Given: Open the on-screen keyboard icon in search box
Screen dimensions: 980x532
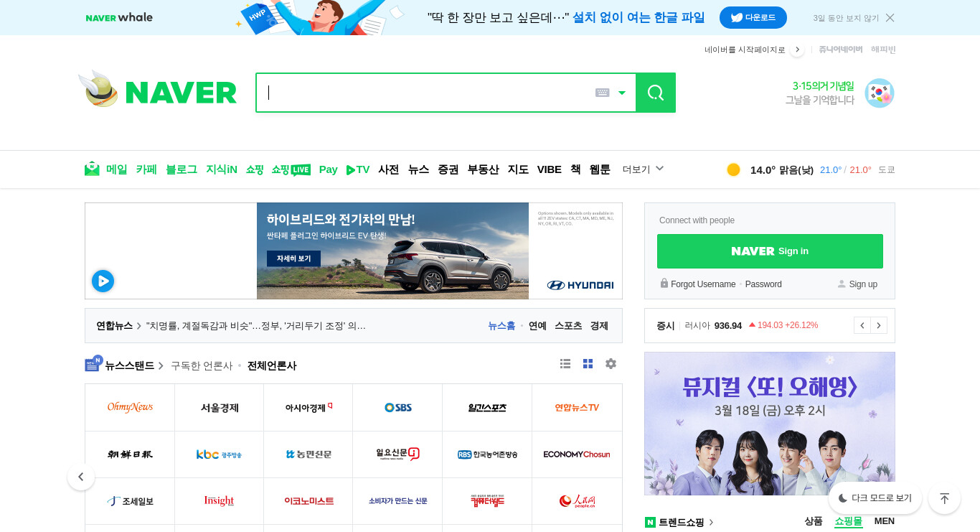Looking at the screenshot, I should (603, 93).
